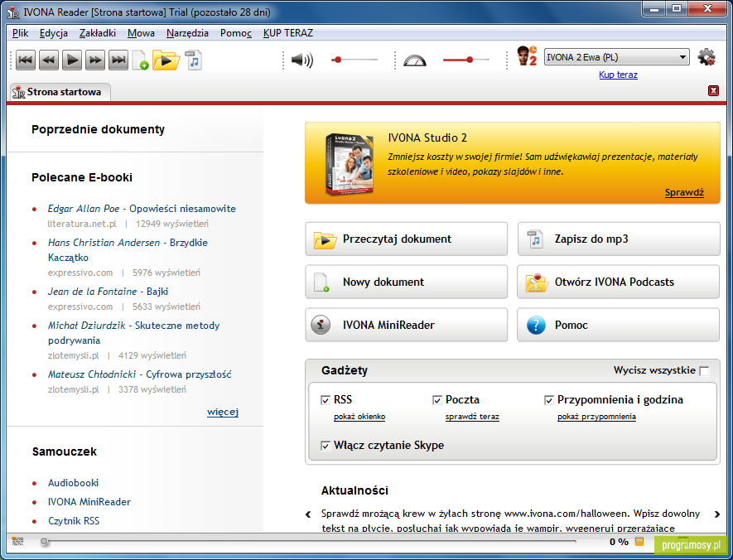This screenshot has height=560, width=733.
Task: Click the więcej link under e-books
Action: pos(223,412)
